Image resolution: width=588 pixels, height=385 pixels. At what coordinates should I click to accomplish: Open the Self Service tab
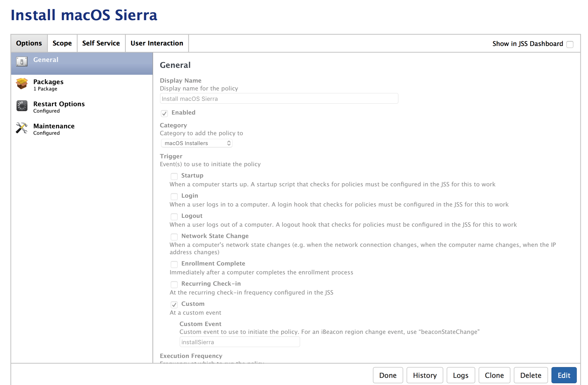101,43
